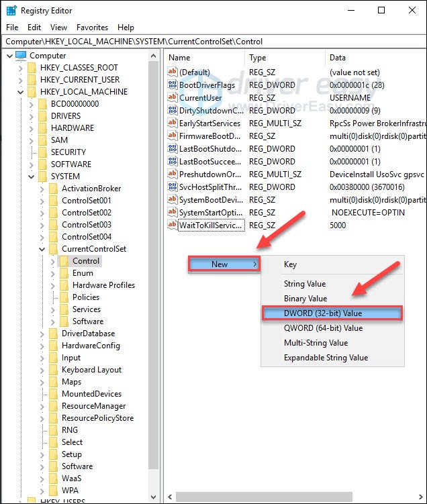Select String Value in the New submenu
This screenshot has width=427, height=504.
click(304, 284)
